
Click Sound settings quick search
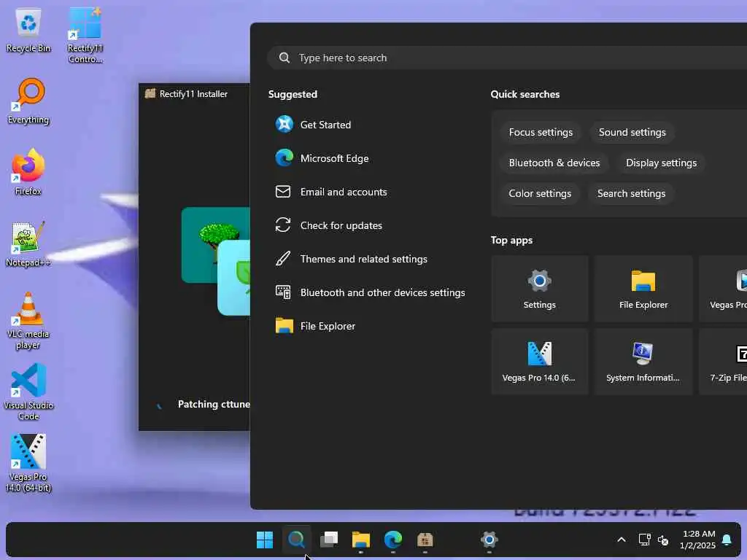click(x=632, y=133)
